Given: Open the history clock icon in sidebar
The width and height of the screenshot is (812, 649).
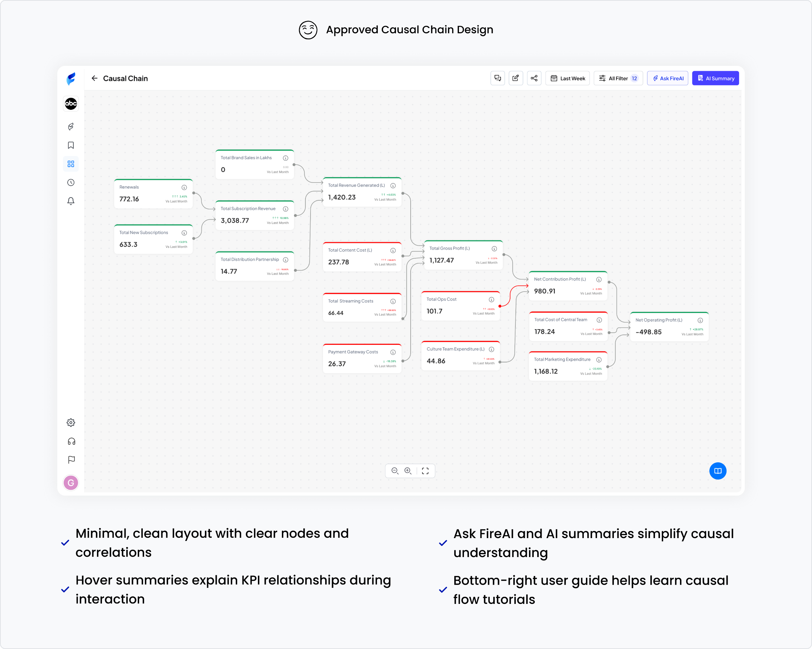Looking at the screenshot, I should 71,183.
